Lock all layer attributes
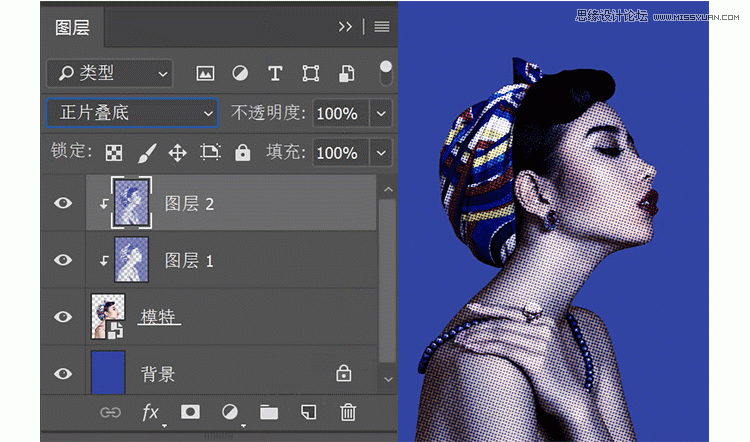Screen dimensions: 750x442 click(243, 153)
